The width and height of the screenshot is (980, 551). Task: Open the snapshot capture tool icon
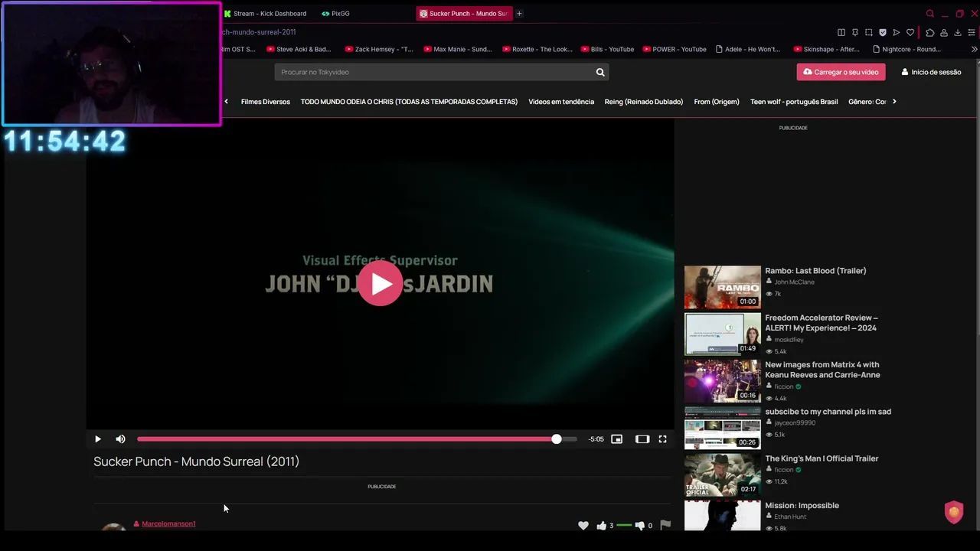(x=869, y=32)
